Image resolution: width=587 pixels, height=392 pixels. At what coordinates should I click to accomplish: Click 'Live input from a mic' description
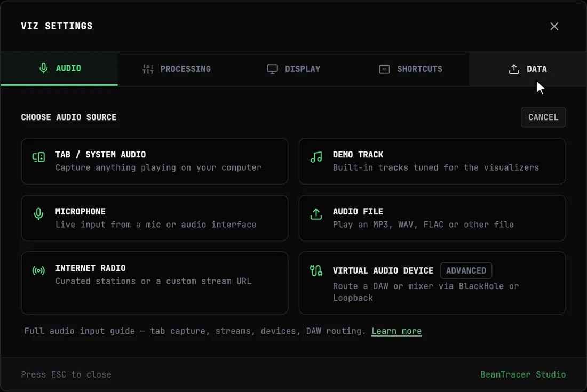(x=156, y=225)
